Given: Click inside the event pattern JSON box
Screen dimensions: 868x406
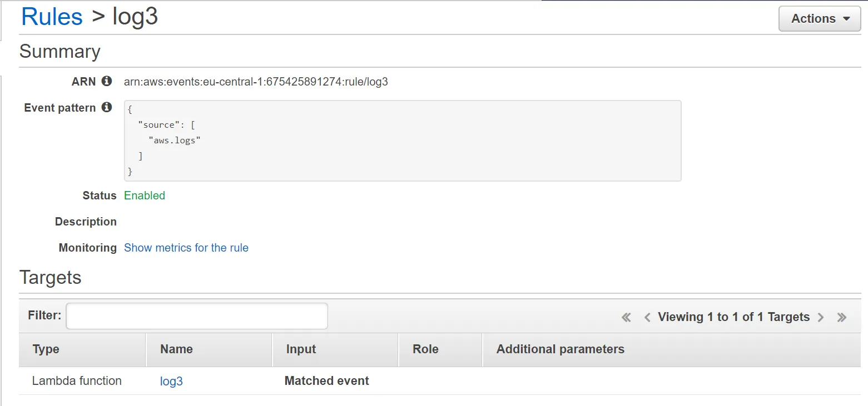Looking at the screenshot, I should (x=402, y=141).
